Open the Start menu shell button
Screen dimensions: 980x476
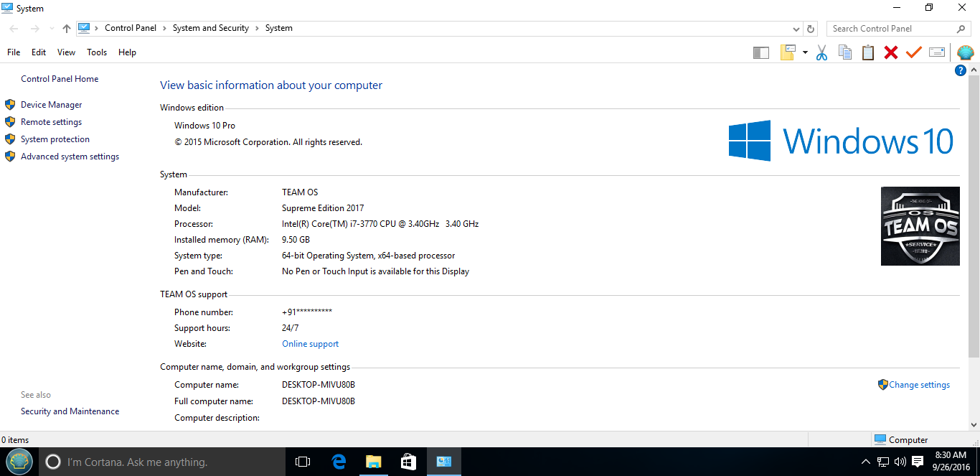(x=19, y=462)
